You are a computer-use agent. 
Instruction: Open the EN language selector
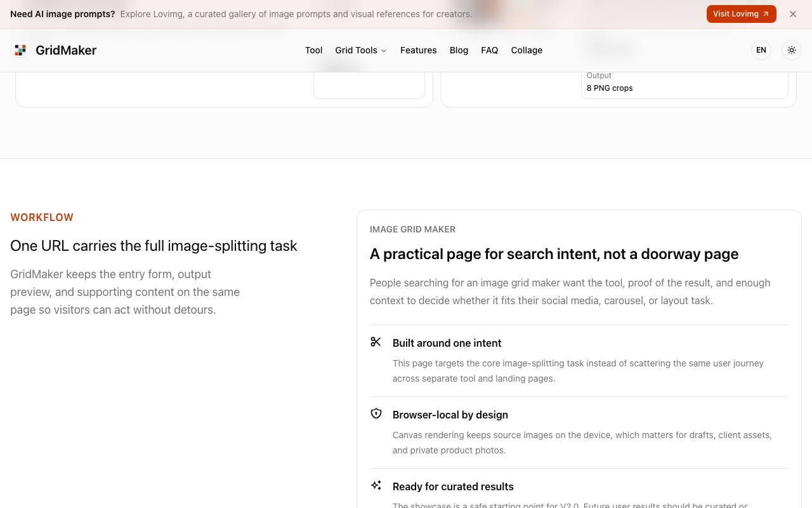(761, 50)
